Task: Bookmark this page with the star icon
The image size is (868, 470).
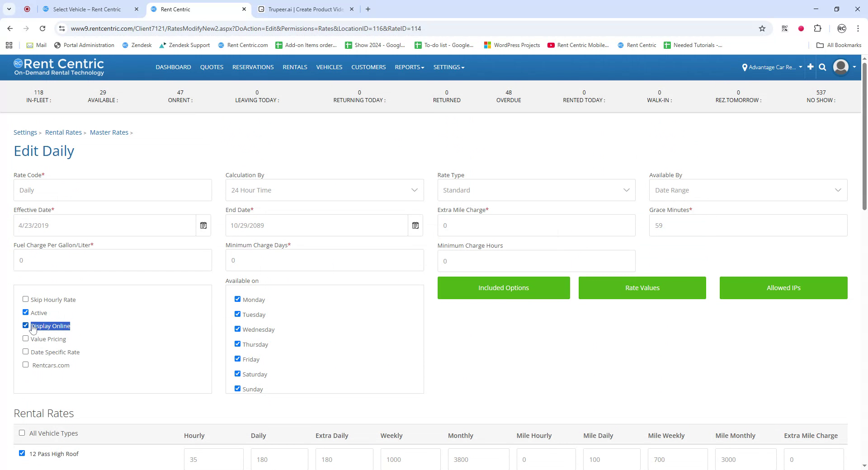Action: pyautogui.click(x=762, y=28)
